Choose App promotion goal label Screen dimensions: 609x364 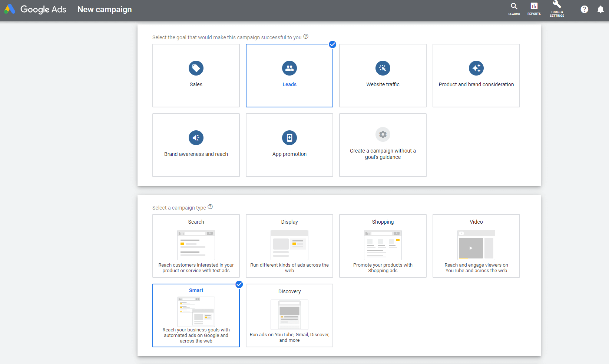tap(289, 154)
